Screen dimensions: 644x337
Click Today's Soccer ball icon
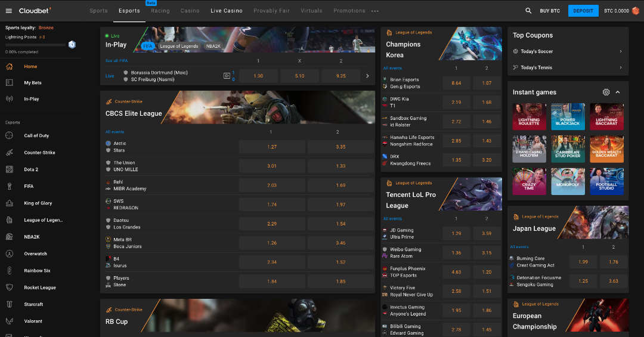tap(515, 51)
